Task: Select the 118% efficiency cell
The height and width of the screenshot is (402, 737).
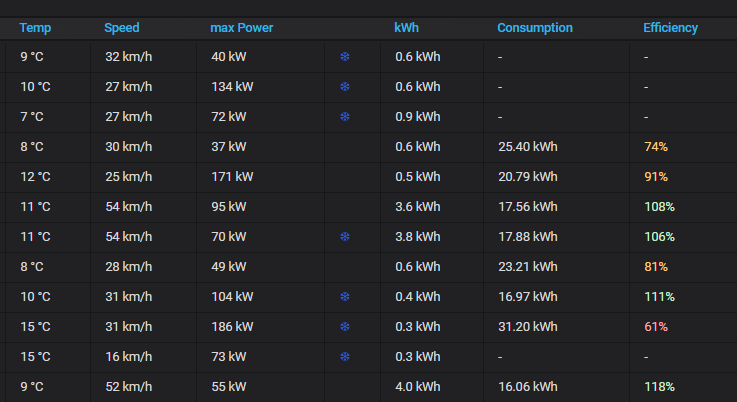Action: coord(659,386)
